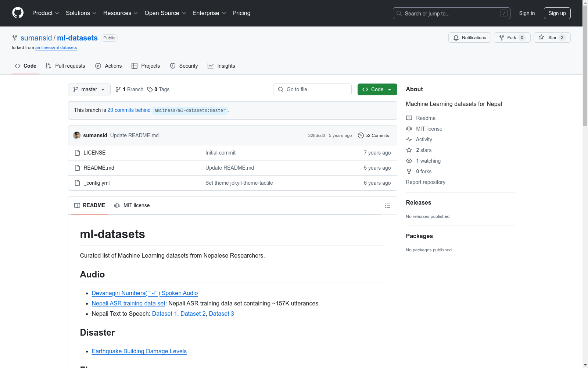Screen dimensions: 588x368
Task: Expand the Solutions menu
Action: (x=81, y=13)
